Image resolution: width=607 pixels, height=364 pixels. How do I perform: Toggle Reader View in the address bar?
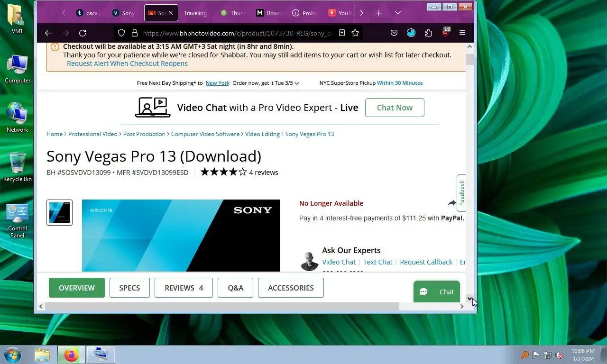click(x=342, y=33)
